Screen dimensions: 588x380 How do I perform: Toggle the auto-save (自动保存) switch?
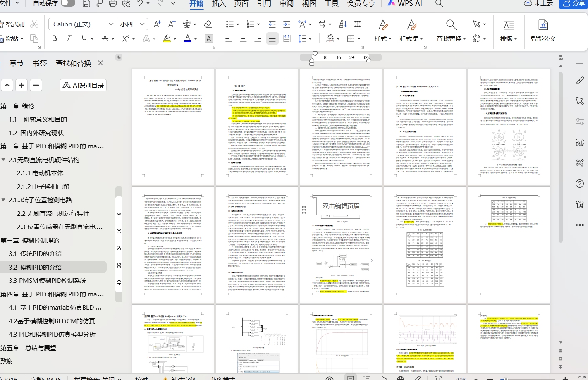(68, 3)
